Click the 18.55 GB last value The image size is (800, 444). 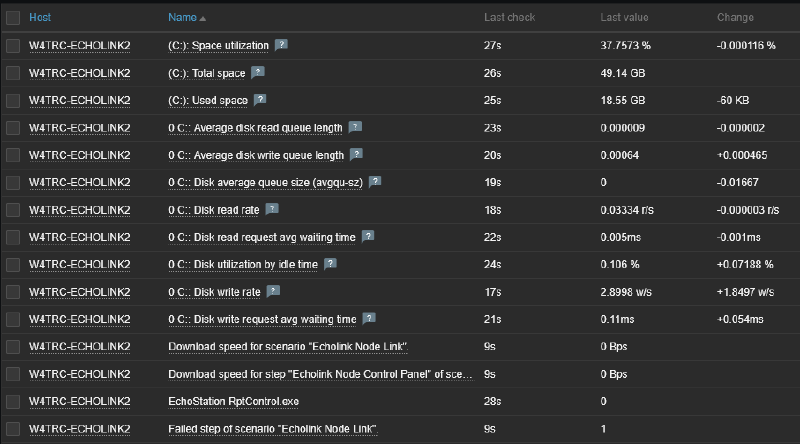pyautogui.click(x=622, y=101)
